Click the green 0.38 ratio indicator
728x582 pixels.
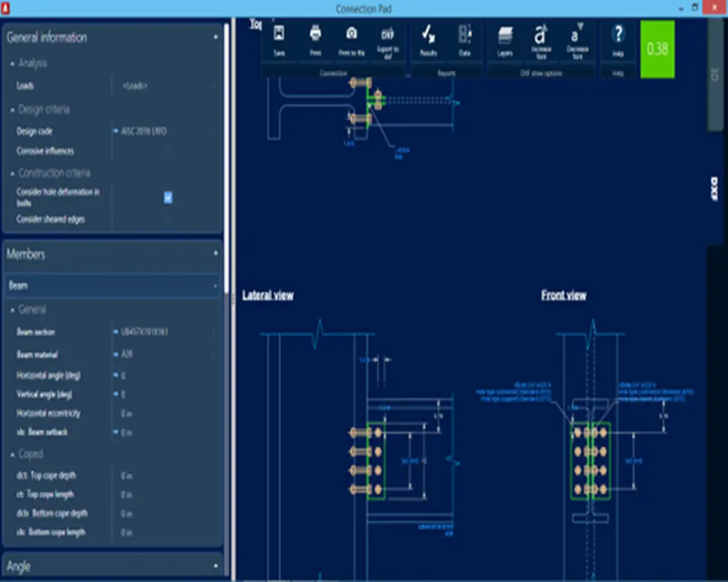(657, 49)
